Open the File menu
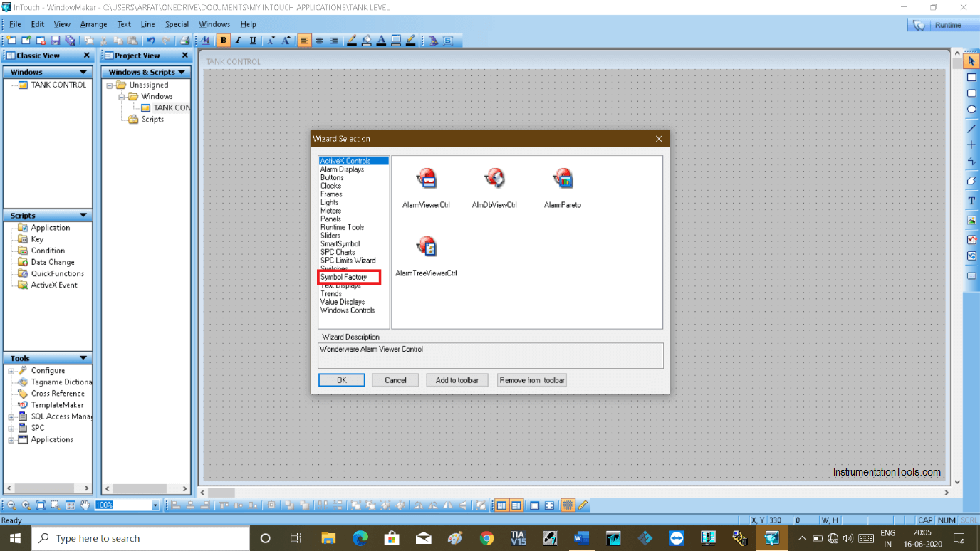Image resolution: width=980 pixels, height=551 pixels. 15,24
